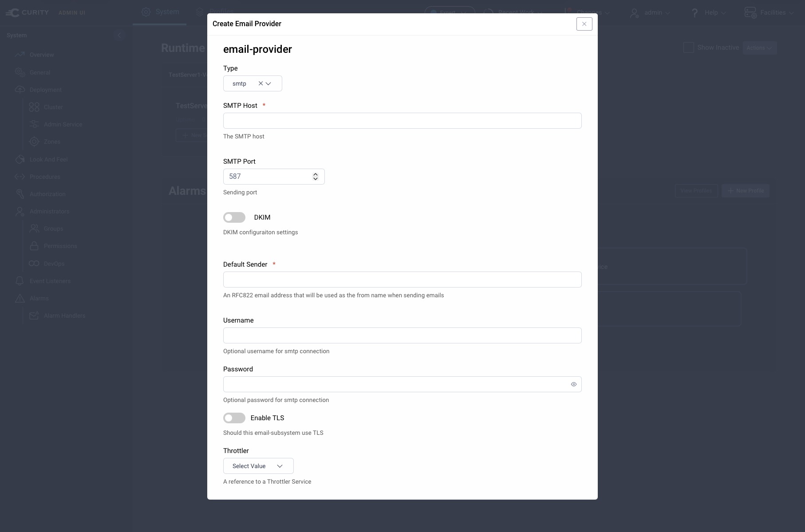Select the System navigation tab
Screen dimensions: 805x532
167,12
